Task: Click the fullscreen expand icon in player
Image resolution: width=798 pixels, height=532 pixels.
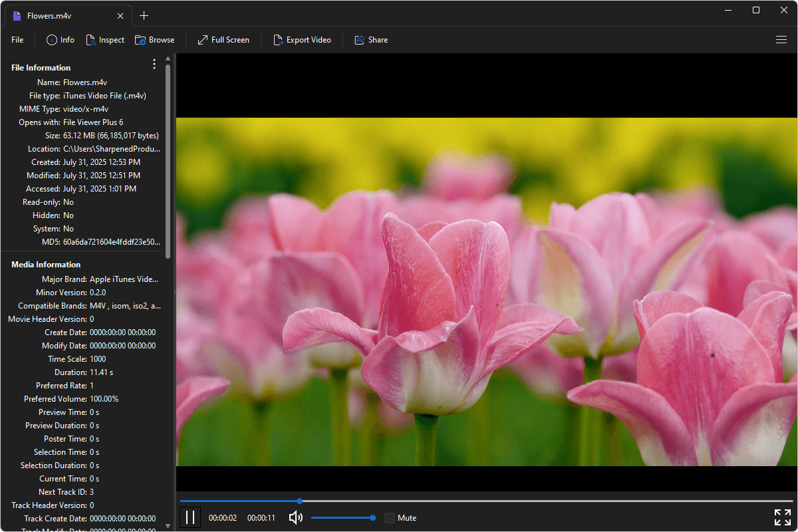Action: 782,517
